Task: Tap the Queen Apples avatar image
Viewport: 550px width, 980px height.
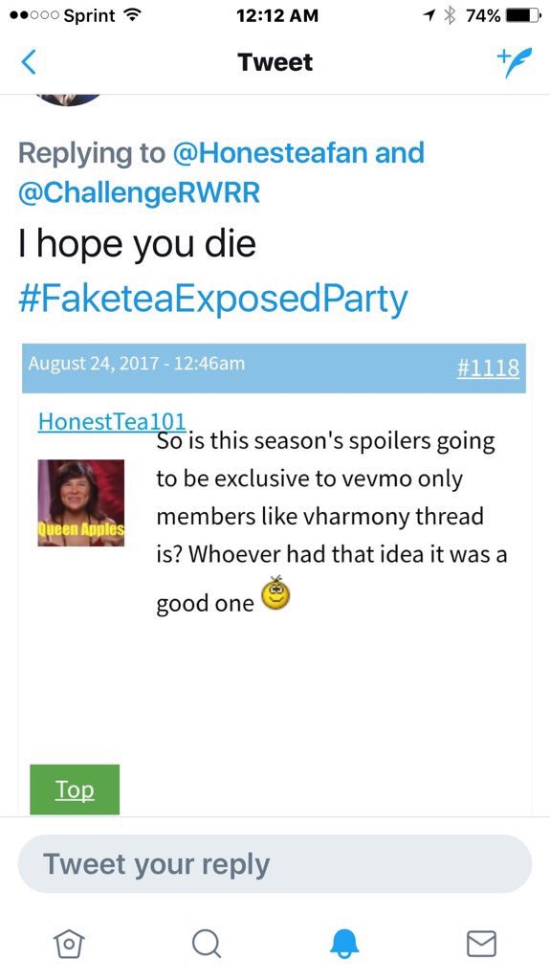Action: [x=81, y=502]
